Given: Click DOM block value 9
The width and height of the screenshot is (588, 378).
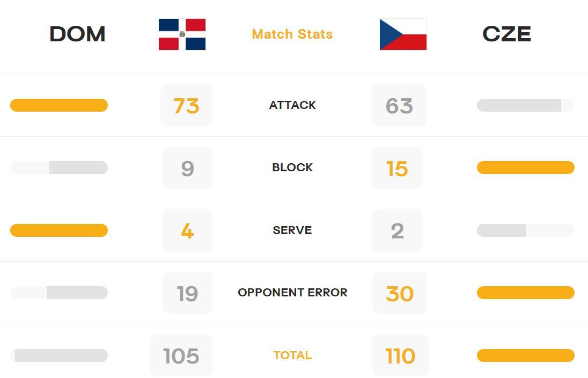Looking at the screenshot, I should pyautogui.click(x=187, y=168).
